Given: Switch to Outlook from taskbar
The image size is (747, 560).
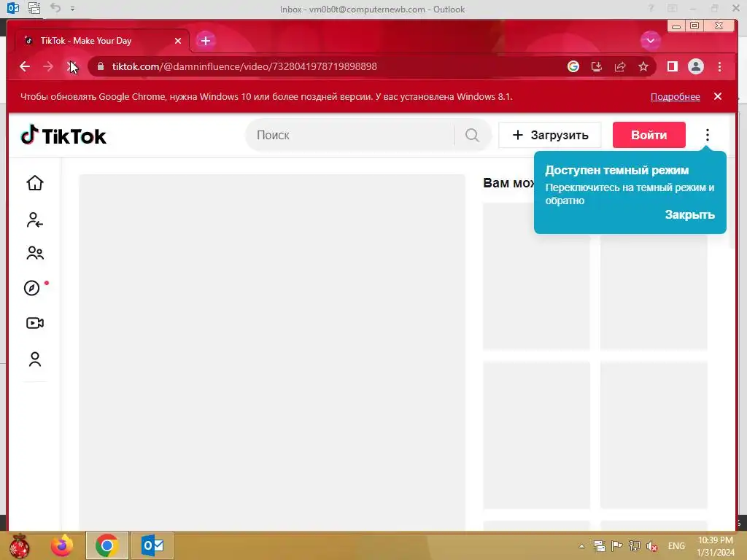Looking at the screenshot, I should pyautogui.click(x=152, y=545).
